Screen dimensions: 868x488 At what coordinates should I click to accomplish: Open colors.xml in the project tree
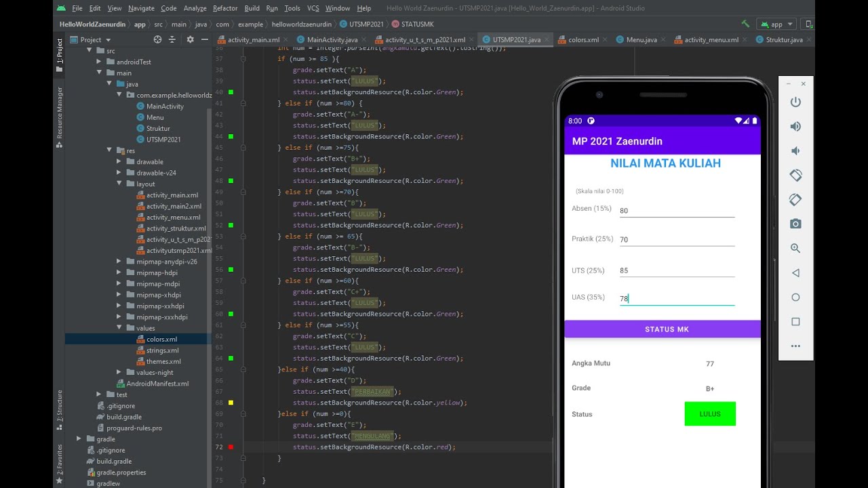(x=161, y=339)
